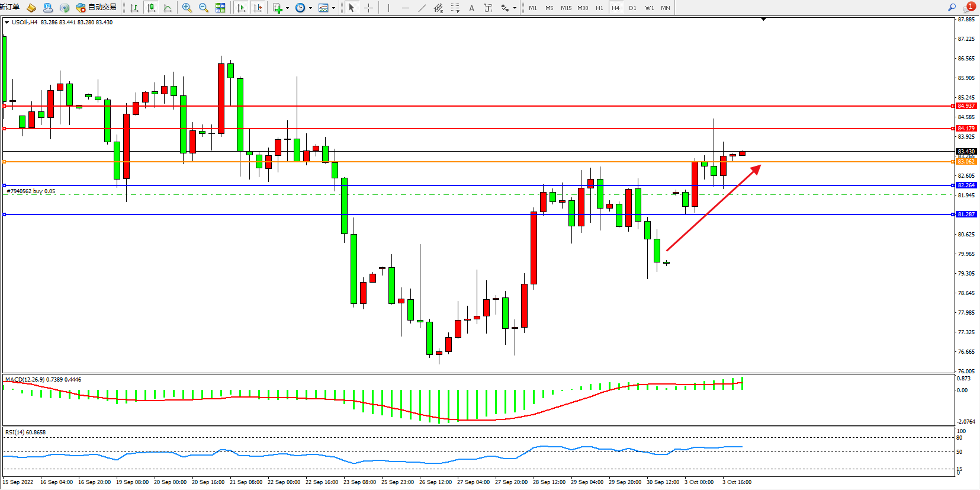Select the crosshair tool
This screenshot has height=490, width=980.
tap(368, 8)
